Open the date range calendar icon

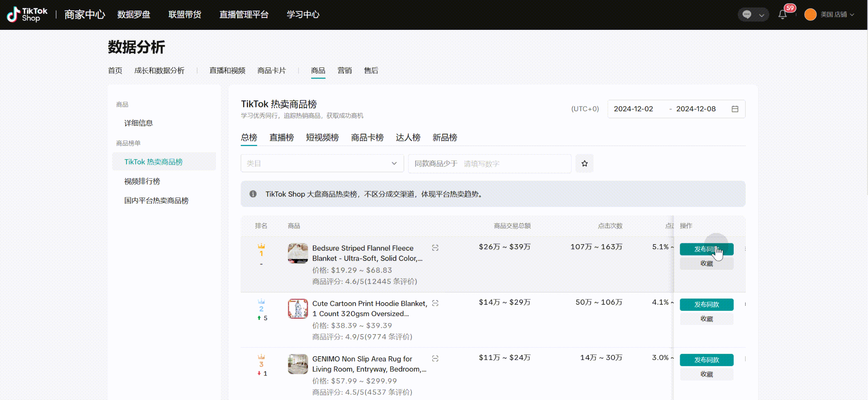pos(735,109)
